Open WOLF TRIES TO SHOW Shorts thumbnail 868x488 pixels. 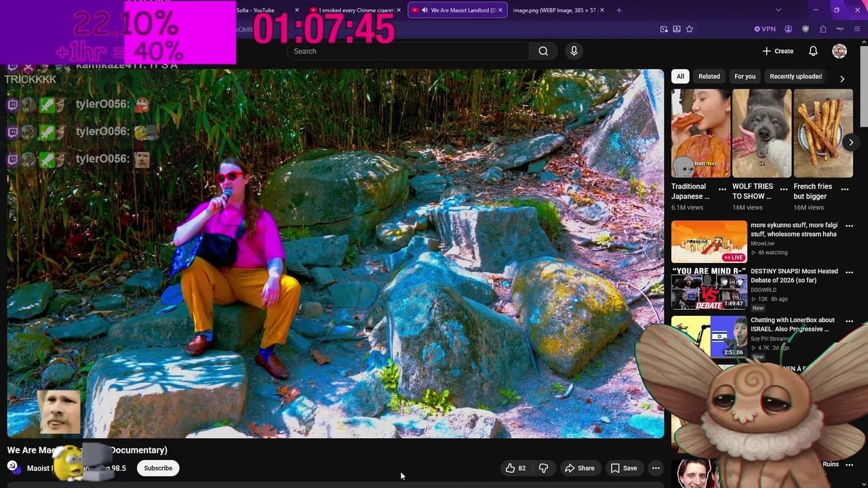point(762,134)
